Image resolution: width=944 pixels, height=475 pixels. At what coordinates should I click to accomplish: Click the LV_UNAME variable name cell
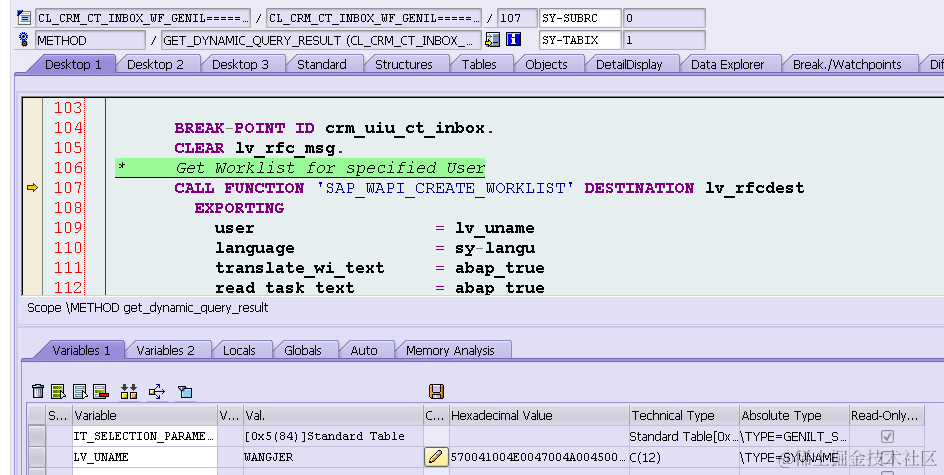[144, 457]
